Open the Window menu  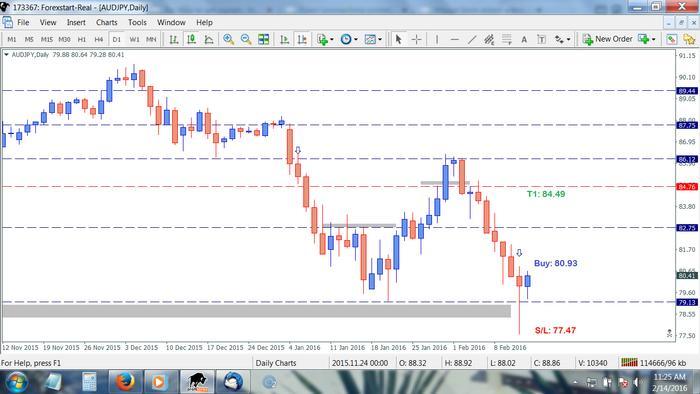(x=171, y=22)
